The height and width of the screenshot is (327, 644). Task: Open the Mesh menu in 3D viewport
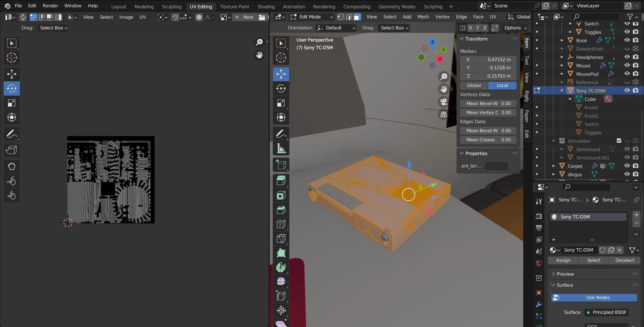pyautogui.click(x=423, y=17)
